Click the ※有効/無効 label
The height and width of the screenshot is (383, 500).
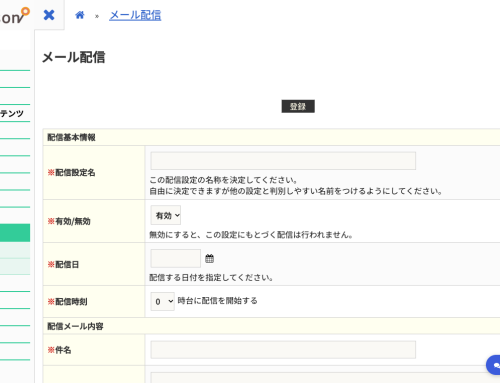click(x=69, y=221)
